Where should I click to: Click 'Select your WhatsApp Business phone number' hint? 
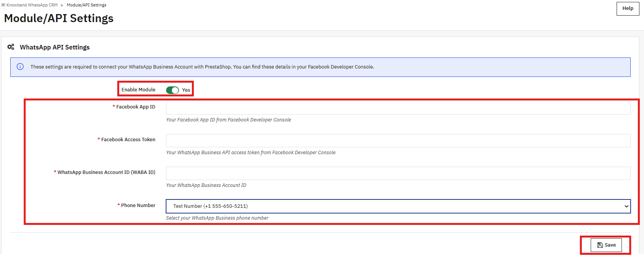point(217,218)
